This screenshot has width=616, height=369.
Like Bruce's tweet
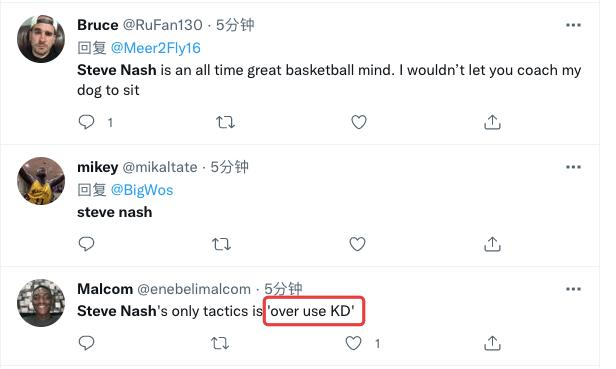coord(359,122)
